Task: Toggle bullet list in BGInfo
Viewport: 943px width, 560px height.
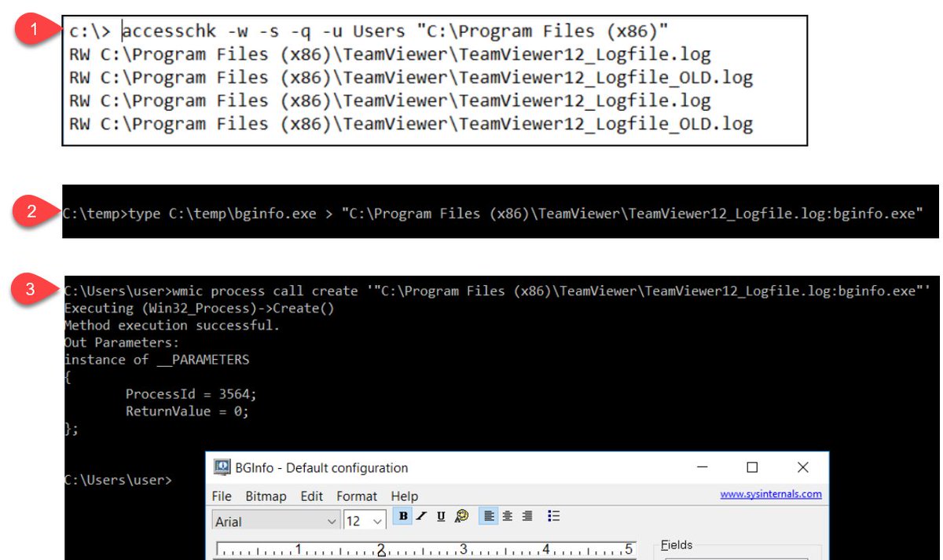Action: (x=553, y=516)
